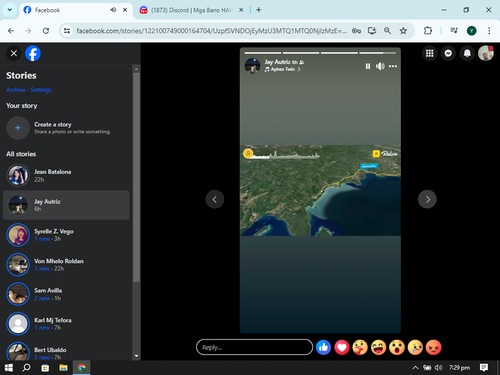The image size is (500, 375).
Task: React with the Haha emoji
Action: (x=378, y=348)
